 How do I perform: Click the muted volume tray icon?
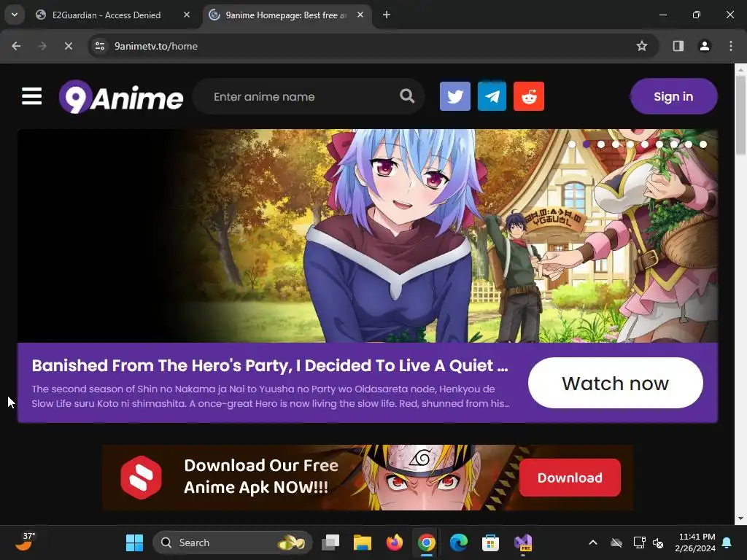coord(659,542)
